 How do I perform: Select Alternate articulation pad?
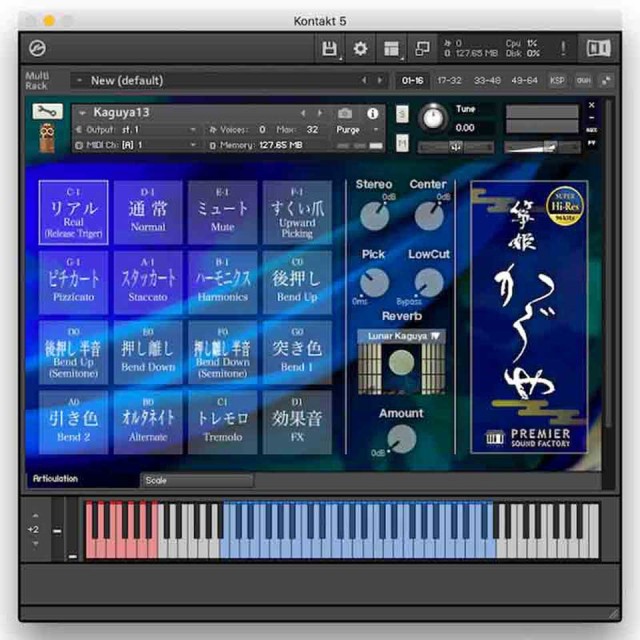pyautogui.click(x=148, y=422)
